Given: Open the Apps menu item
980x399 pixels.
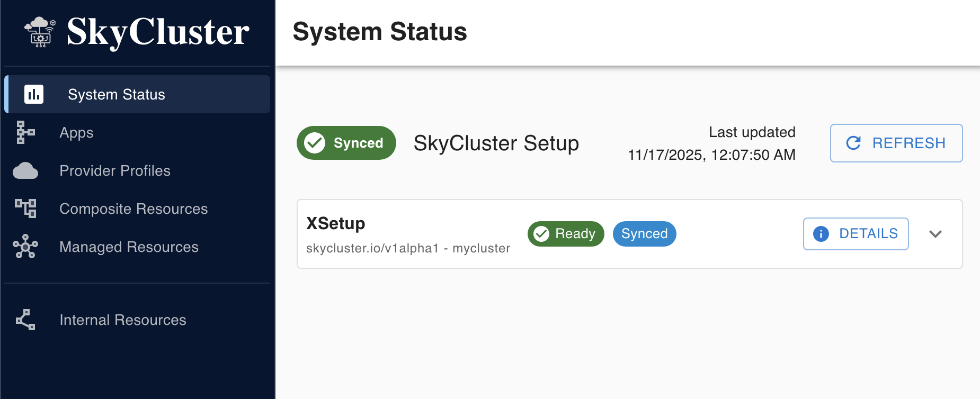Looking at the screenshot, I should (x=76, y=132).
